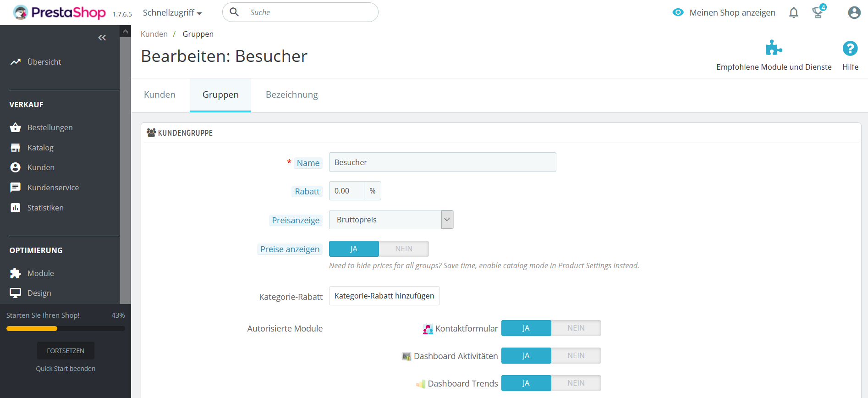This screenshot has height=398, width=868.
Task: Open Bestellungen basket icon in sidebar
Action: point(15,127)
